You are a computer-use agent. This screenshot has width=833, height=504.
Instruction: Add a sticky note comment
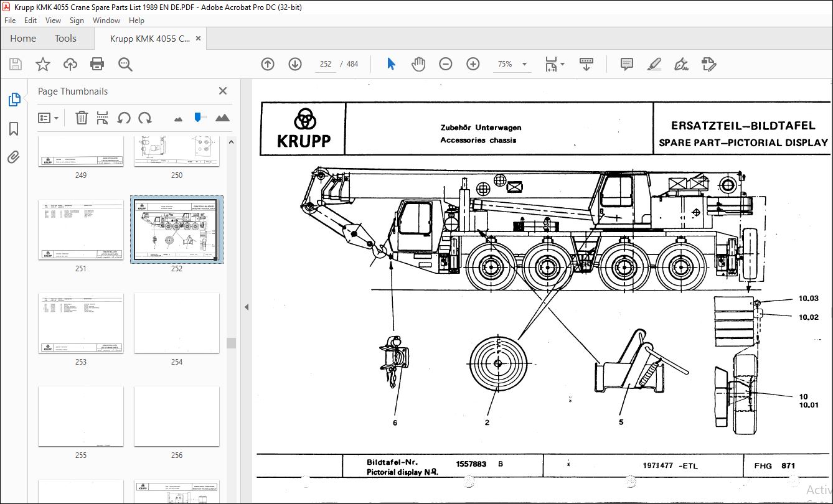tap(627, 64)
